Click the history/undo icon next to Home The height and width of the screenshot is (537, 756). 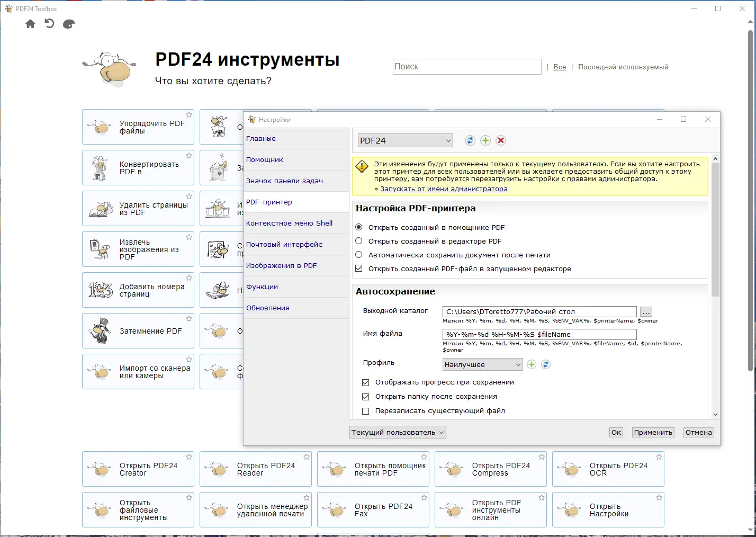(49, 24)
